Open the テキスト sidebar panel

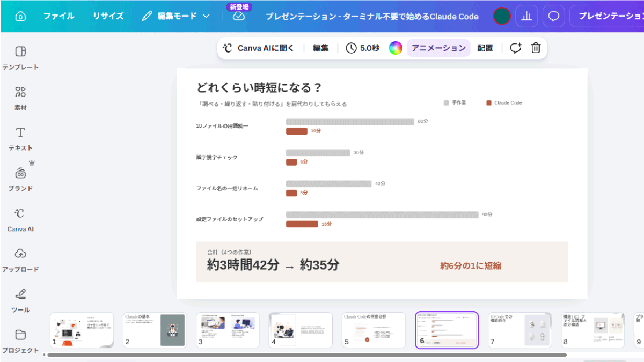coord(20,139)
